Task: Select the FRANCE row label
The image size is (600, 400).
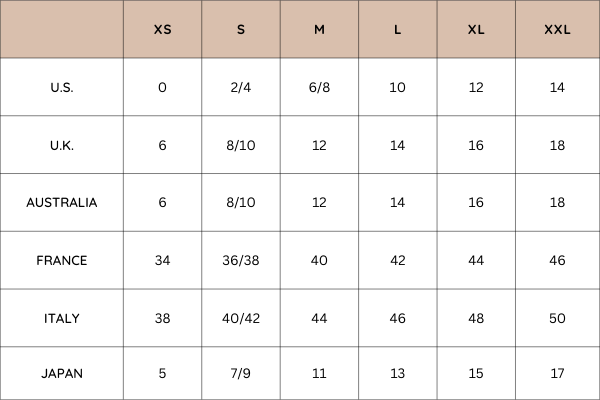Action: [62, 261]
